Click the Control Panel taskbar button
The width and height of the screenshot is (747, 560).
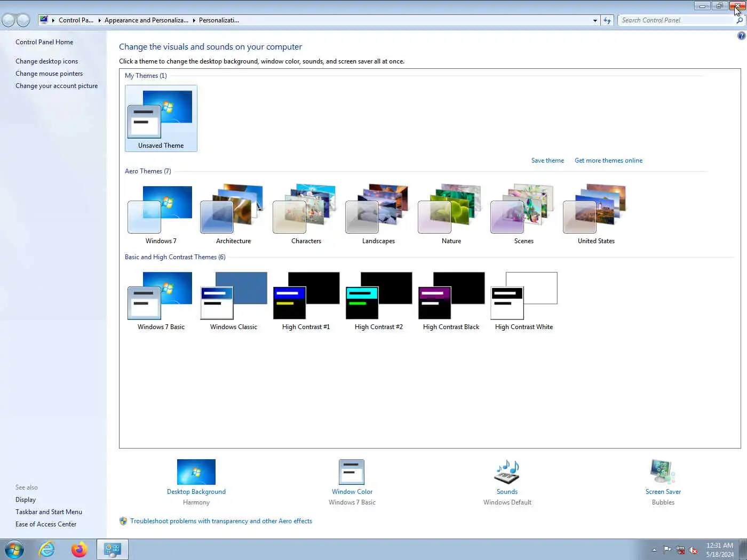tap(113, 549)
